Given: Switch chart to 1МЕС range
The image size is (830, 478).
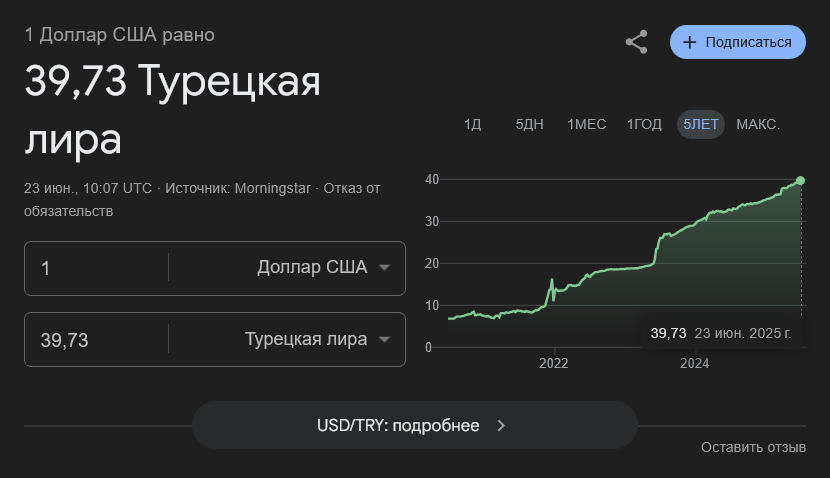Looking at the screenshot, I should coord(587,124).
